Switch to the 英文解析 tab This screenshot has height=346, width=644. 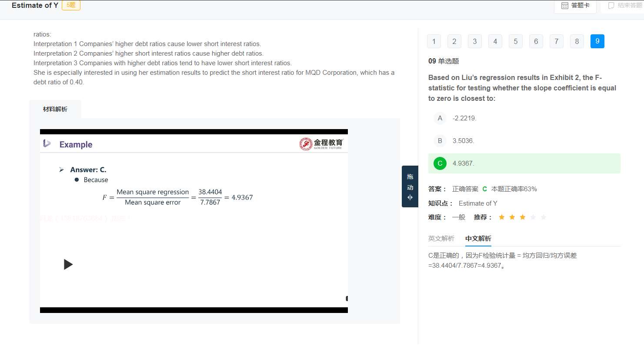pos(441,239)
